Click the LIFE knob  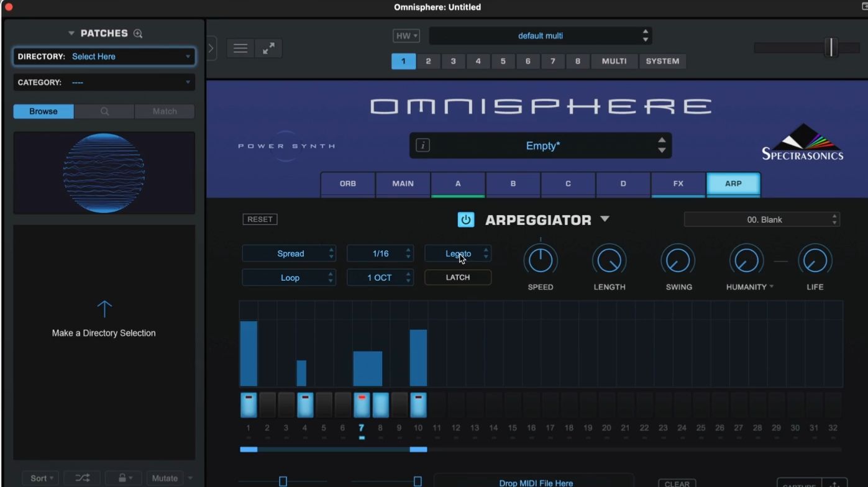[815, 260]
